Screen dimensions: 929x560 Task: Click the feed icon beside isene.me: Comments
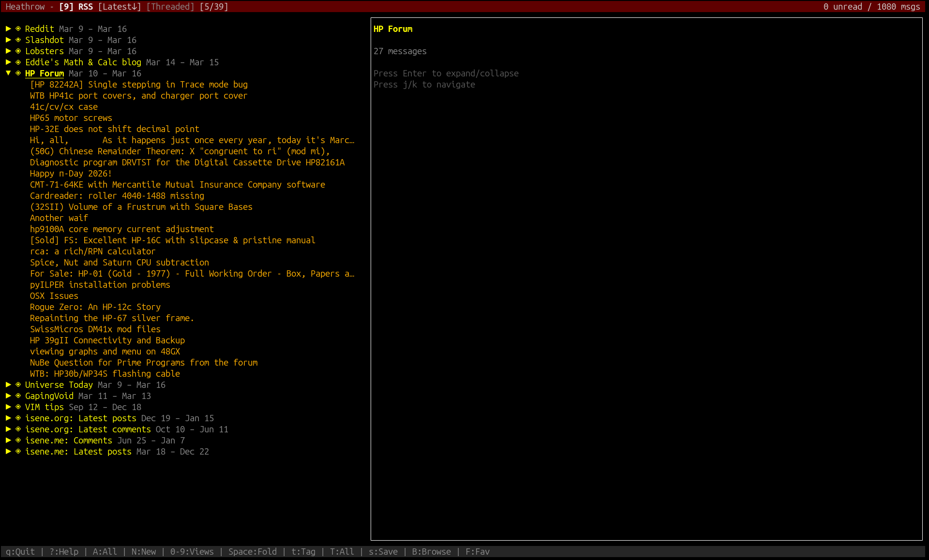(x=18, y=440)
